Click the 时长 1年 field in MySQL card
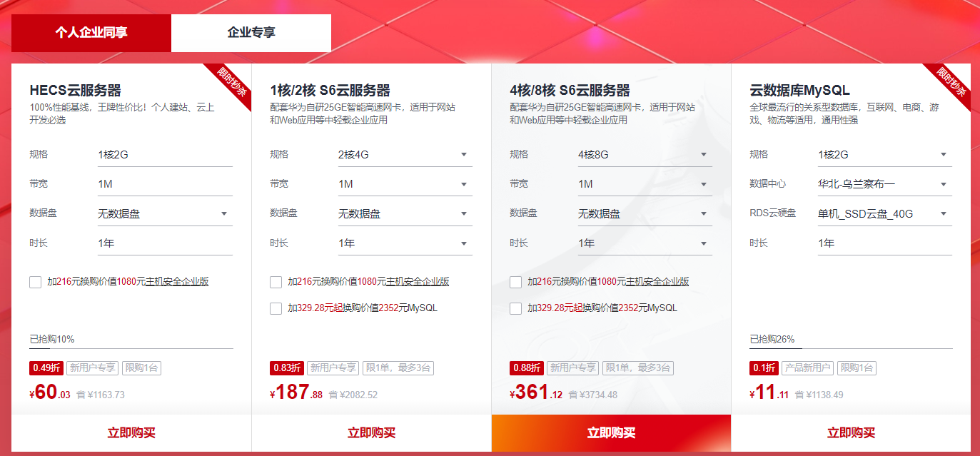Screen dimensions: 980x456 (884, 243)
